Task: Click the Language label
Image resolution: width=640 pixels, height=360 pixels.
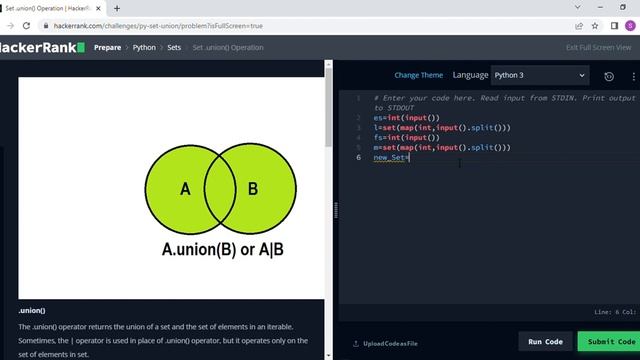Action: [470, 75]
